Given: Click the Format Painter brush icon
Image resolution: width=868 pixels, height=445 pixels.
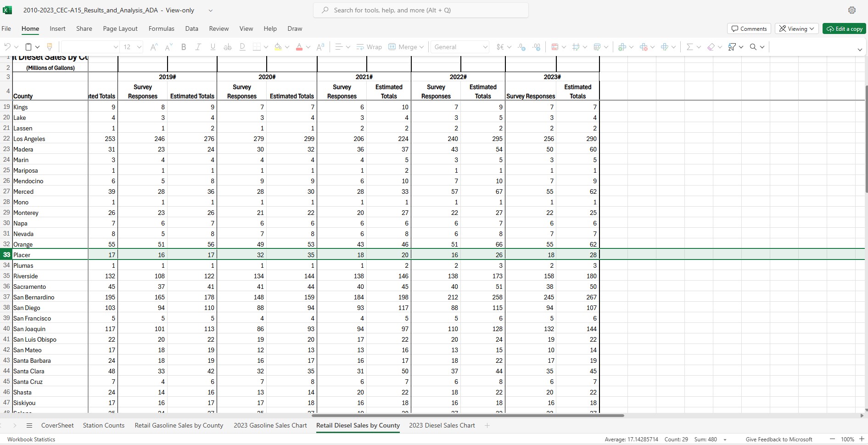Looking at the screenshot, I should point(50,47).
